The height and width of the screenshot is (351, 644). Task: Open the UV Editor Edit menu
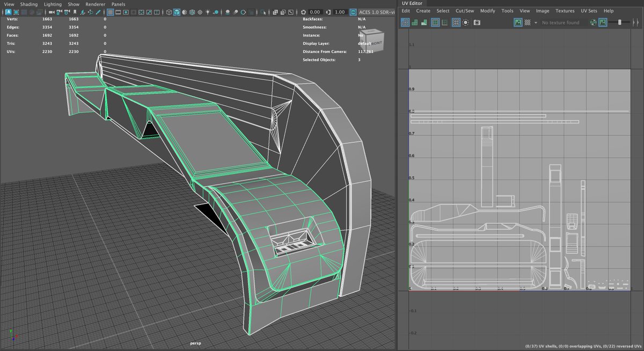click(x=406, y=11)
